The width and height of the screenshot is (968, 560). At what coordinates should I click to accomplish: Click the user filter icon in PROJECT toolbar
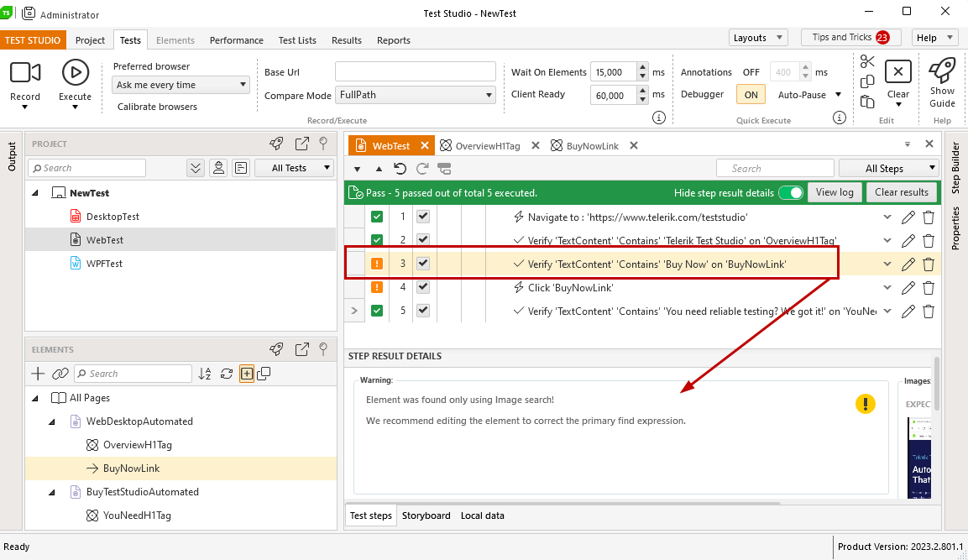tap(218, 168)
